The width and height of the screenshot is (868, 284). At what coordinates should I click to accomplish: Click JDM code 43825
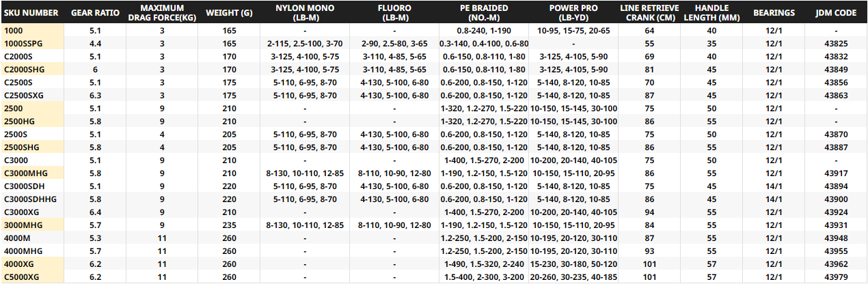click(x=836, y=43)
